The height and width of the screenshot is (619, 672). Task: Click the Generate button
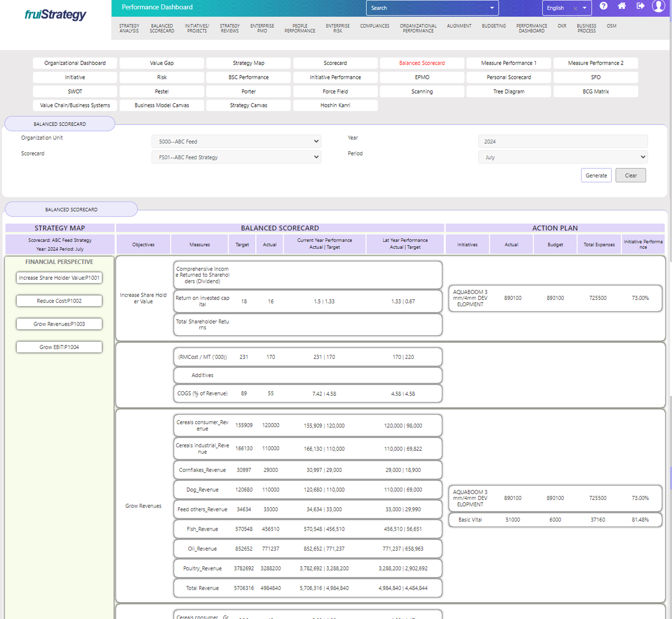(596, 175)
